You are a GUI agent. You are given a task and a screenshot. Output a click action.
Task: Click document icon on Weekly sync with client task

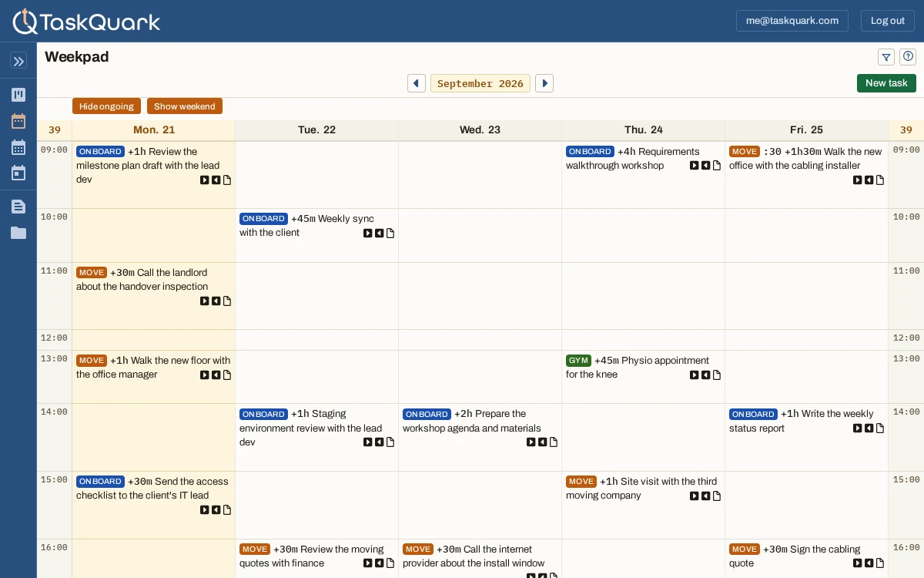390,234
